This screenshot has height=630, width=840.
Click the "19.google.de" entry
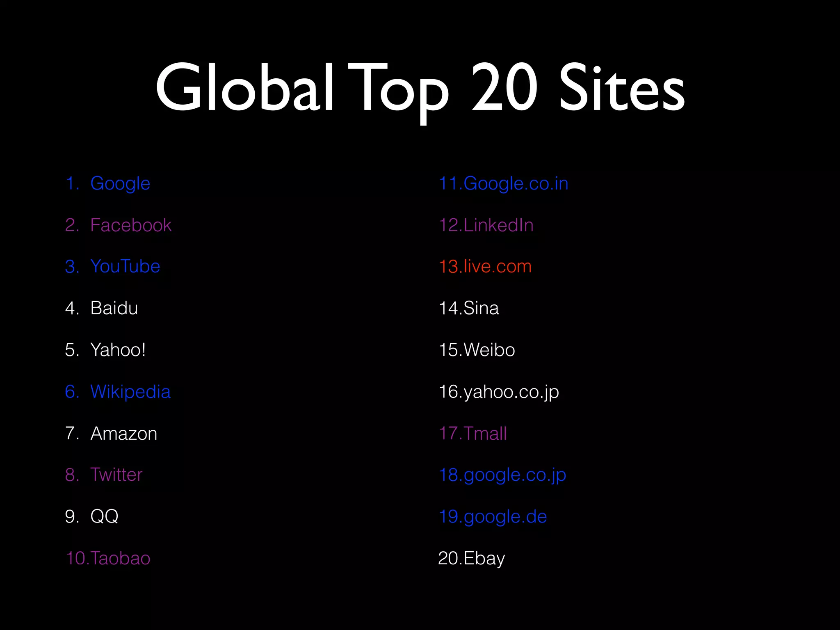coord(493,517)
